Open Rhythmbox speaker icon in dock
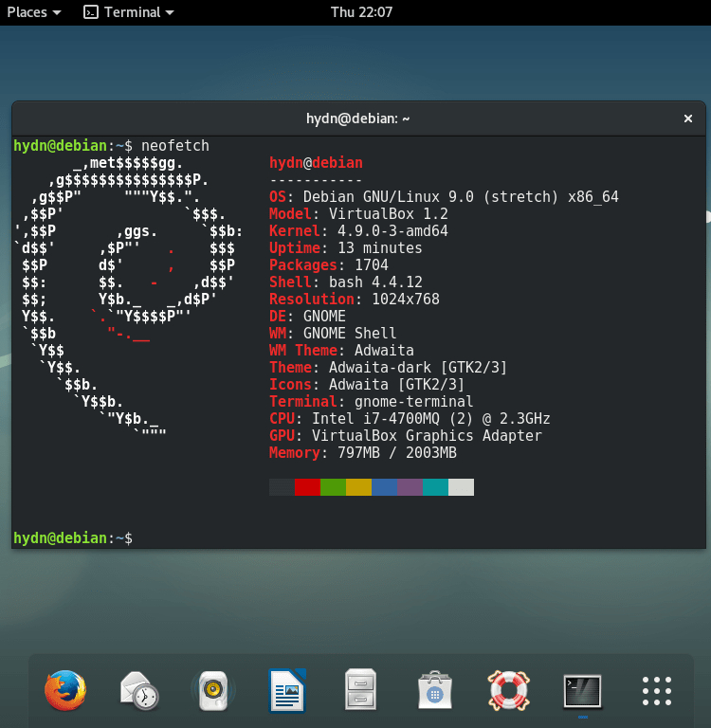711x728 pixels. click(x=212, y=690)
